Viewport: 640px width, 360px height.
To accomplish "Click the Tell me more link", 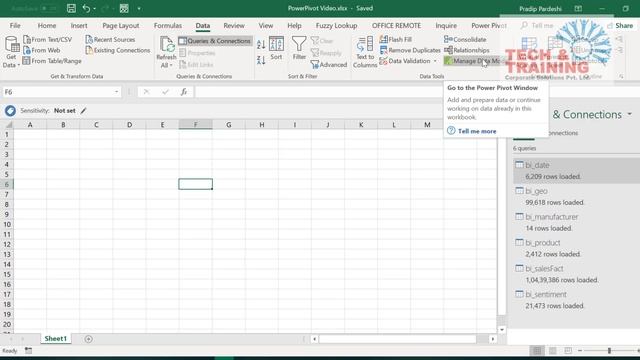I will click(x=477, y=131).
